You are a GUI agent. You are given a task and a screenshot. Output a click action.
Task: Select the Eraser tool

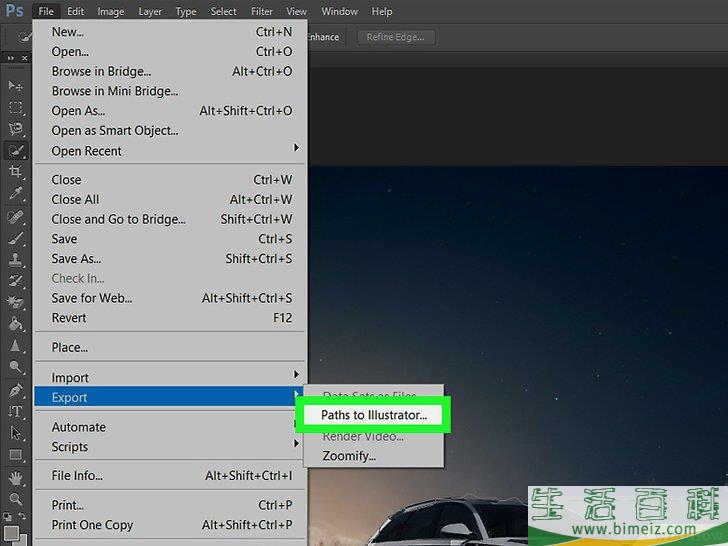[x=15, y=302]
